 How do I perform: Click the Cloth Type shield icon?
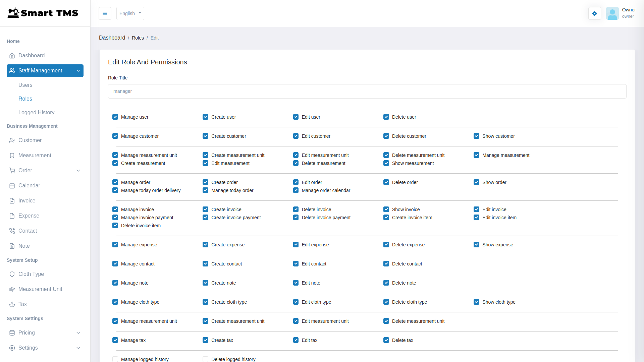click(x=12, y=274)
